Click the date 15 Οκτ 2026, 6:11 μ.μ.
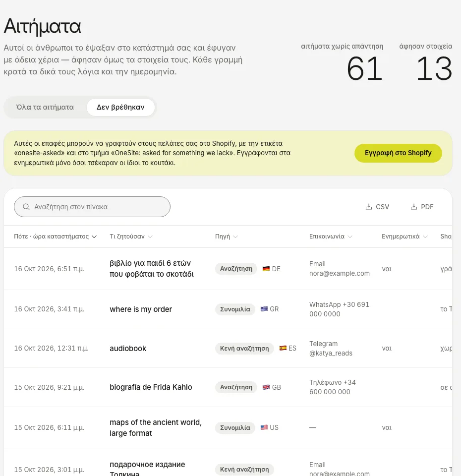 click(49, 427)
